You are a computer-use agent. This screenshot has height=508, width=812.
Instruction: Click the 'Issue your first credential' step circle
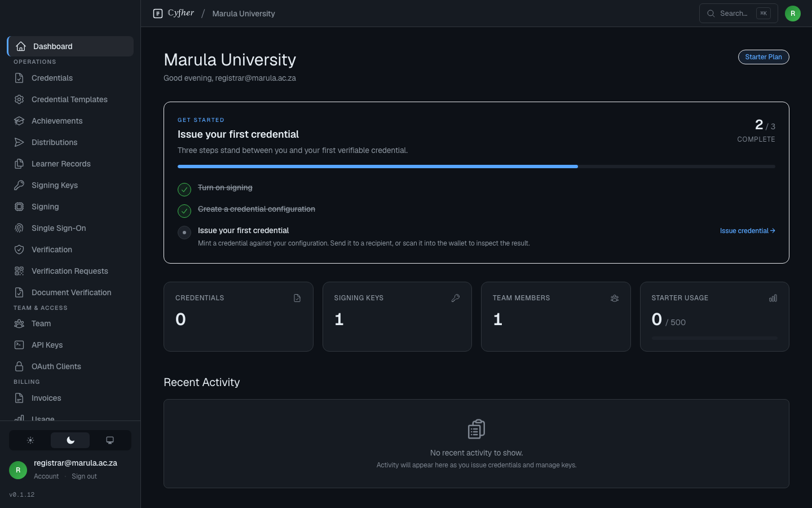pyautogui.click(x=184, y=232)
